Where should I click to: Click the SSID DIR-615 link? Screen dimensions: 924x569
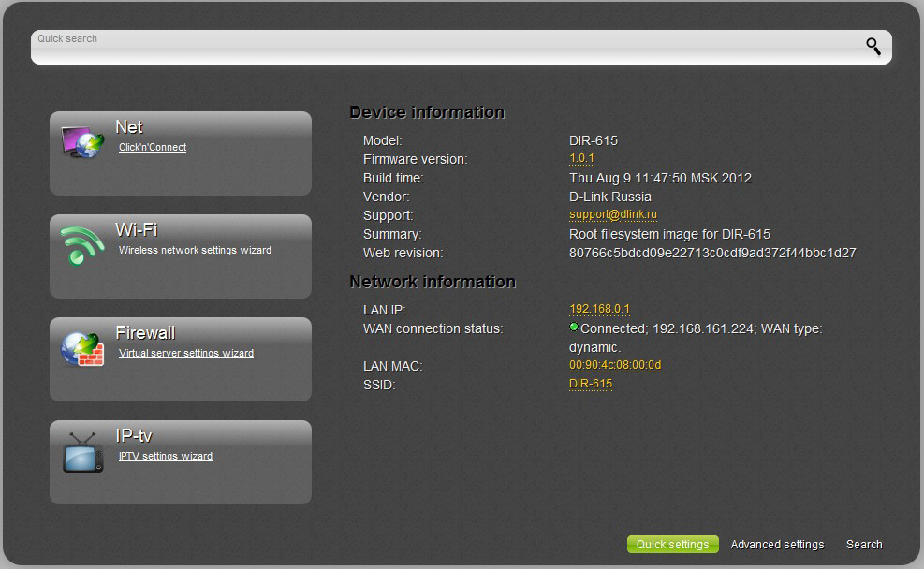click(591, 384)
